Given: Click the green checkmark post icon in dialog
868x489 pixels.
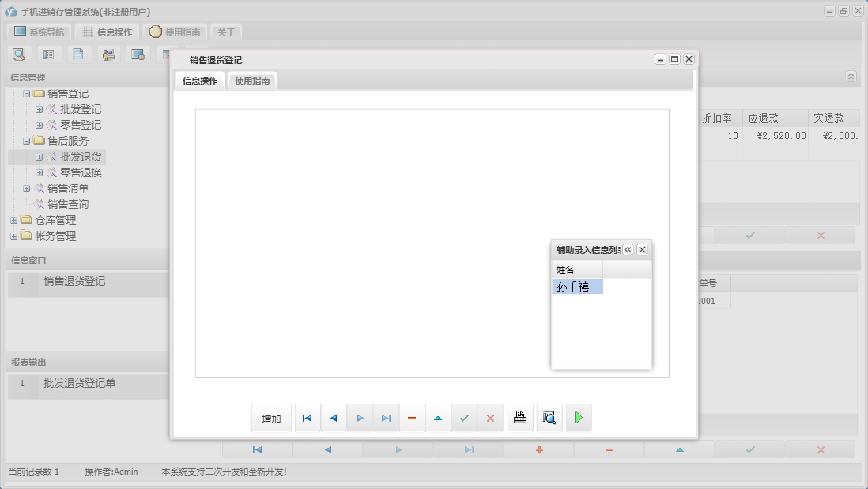Looking at the screenshot, I should tap(465, 418).
